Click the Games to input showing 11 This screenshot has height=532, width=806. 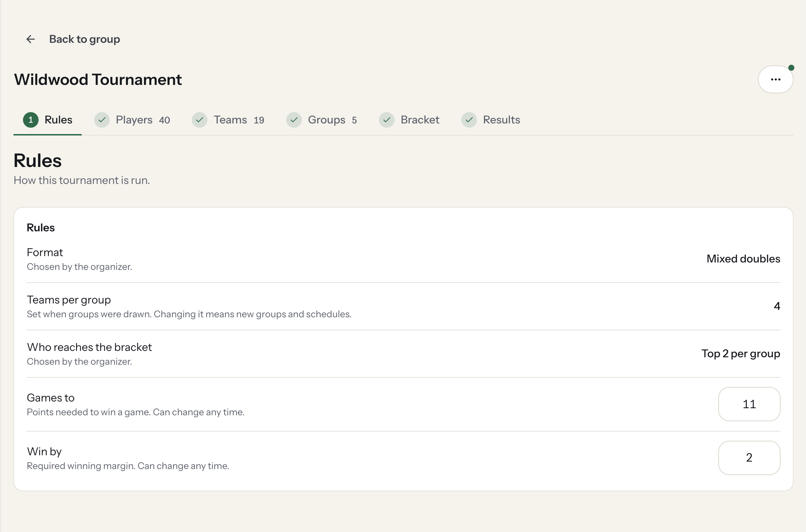click(749, 404)
